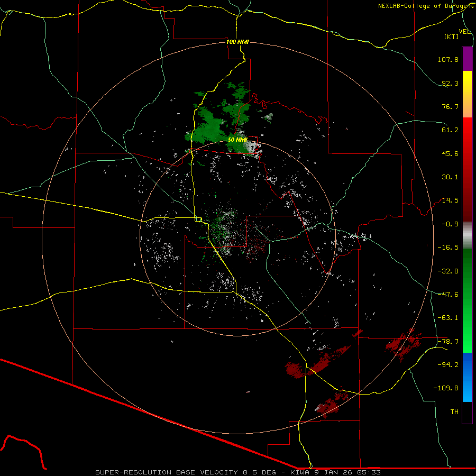The height and width of the screenshot is (476, 476).
Task: Click the 45.6 velocity scale value
Action: click(450, 153)
